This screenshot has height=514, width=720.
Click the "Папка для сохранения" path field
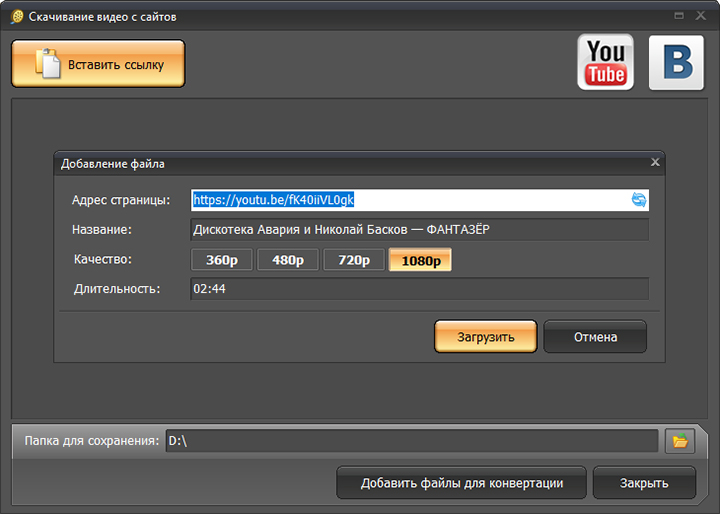[410, 441]
